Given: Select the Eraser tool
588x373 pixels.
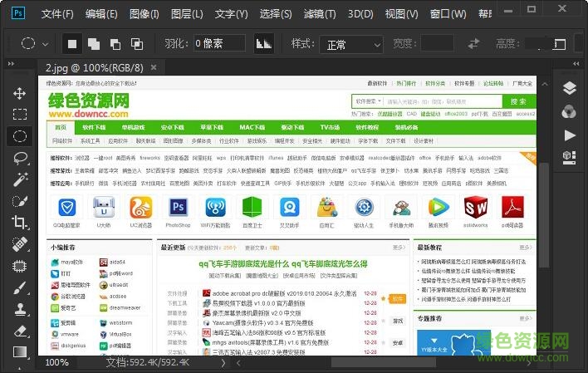Looking at the screenshot, I should (20, 330).
